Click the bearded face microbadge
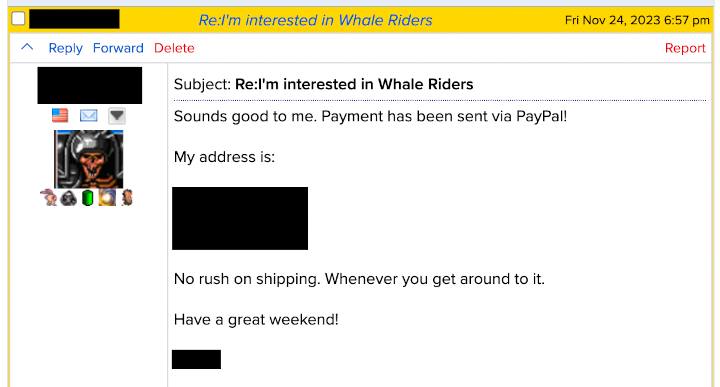The height and width of the screenshot is (387, 720). click(127, 198)
